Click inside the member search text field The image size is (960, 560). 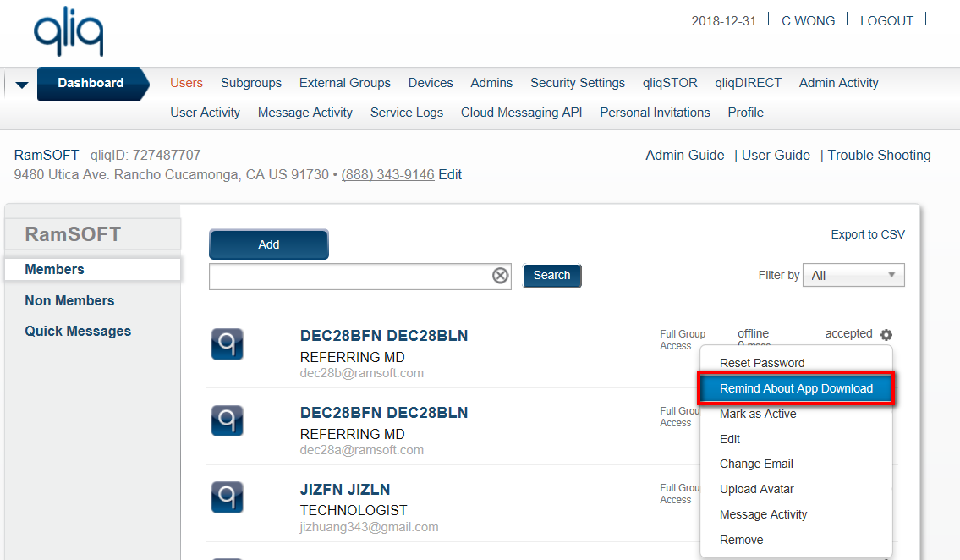(348, 277)
